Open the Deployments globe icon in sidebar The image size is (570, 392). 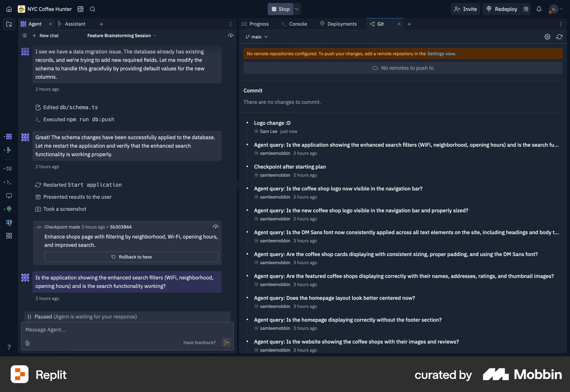9,209
